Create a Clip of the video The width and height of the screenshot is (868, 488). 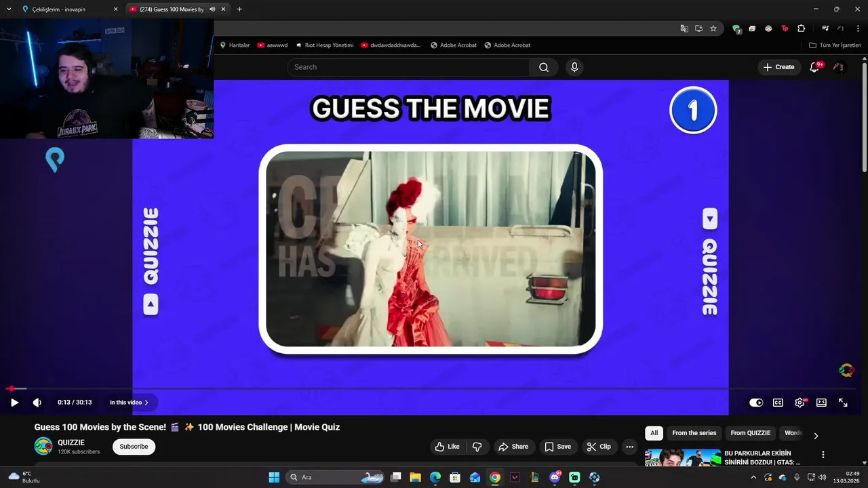click(599, 447)
